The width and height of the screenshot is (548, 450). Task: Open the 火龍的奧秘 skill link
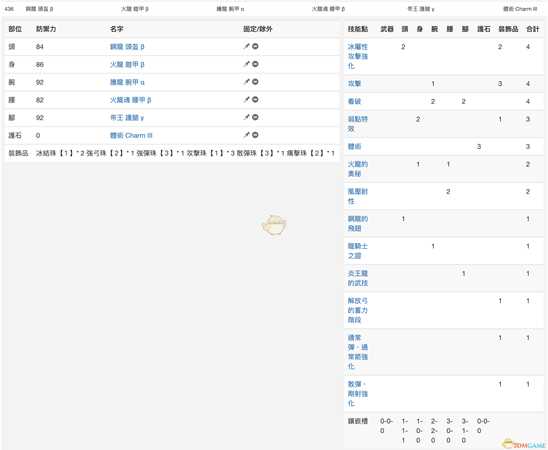point(358,169)
